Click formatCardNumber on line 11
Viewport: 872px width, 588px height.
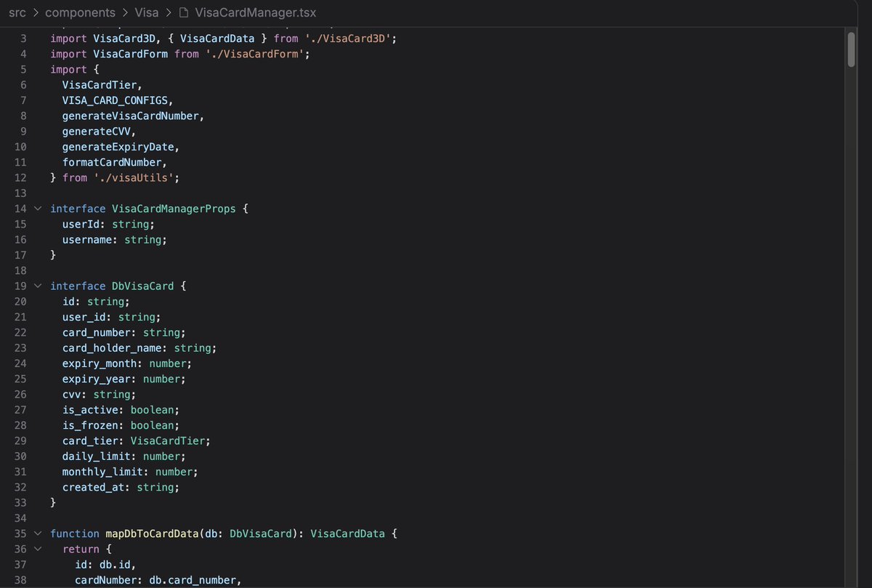pos(111,162)
